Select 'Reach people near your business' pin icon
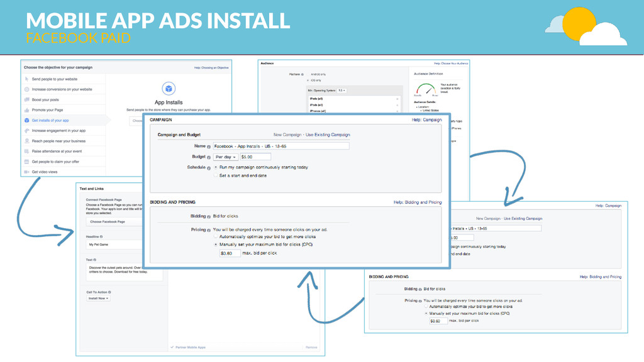This screenshot has height=362, width=644. point(26,141)
